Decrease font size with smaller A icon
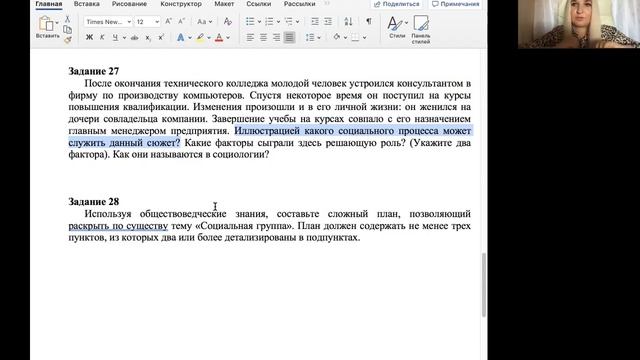This screenshot has width=640, height=360. [x=182, y=21]
